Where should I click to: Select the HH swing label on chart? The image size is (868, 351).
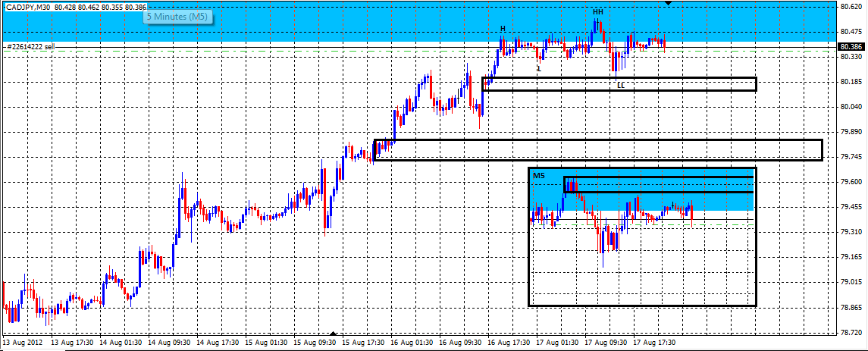tap(598, 12)
